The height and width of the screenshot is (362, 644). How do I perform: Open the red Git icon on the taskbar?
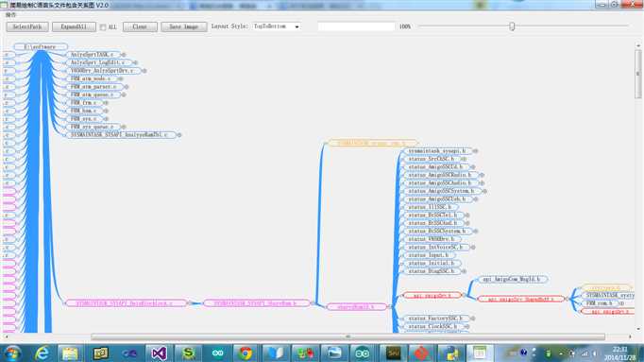421,353
